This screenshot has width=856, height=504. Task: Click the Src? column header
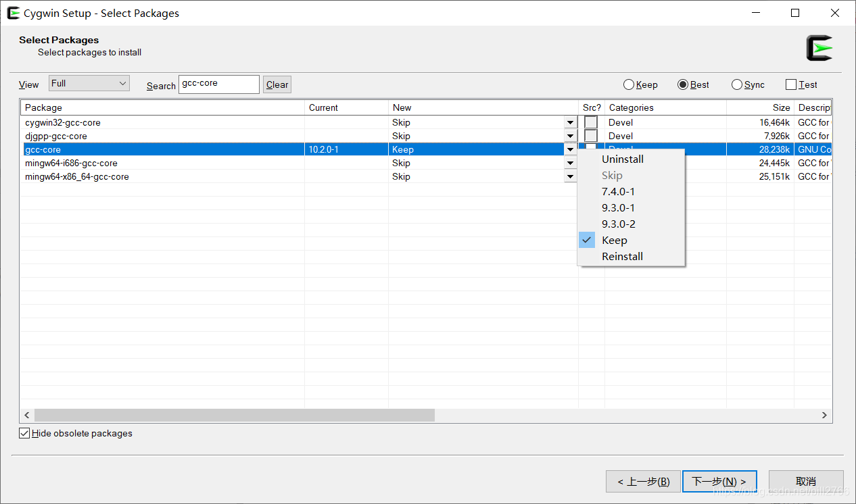[x=592, y=107]
